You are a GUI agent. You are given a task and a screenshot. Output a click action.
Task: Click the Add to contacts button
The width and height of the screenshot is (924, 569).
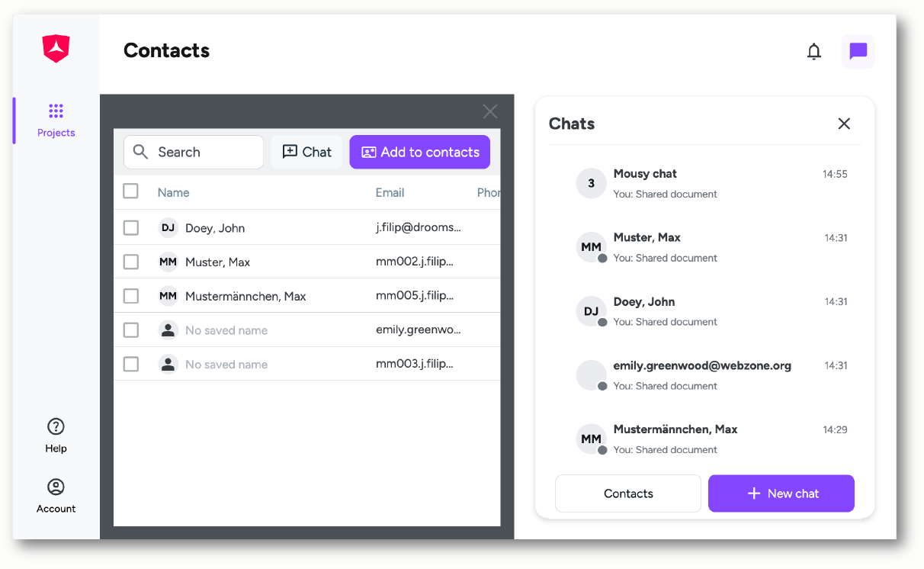[420, 152]
